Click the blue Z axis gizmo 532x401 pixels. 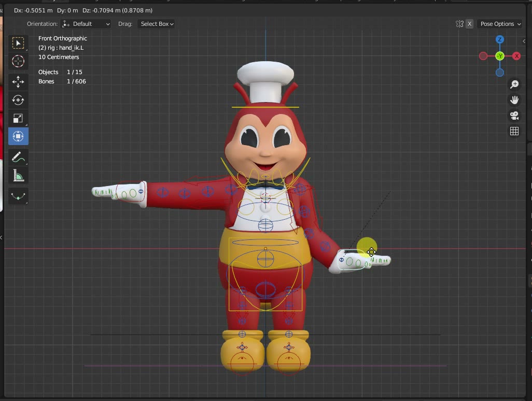[499, 40]
